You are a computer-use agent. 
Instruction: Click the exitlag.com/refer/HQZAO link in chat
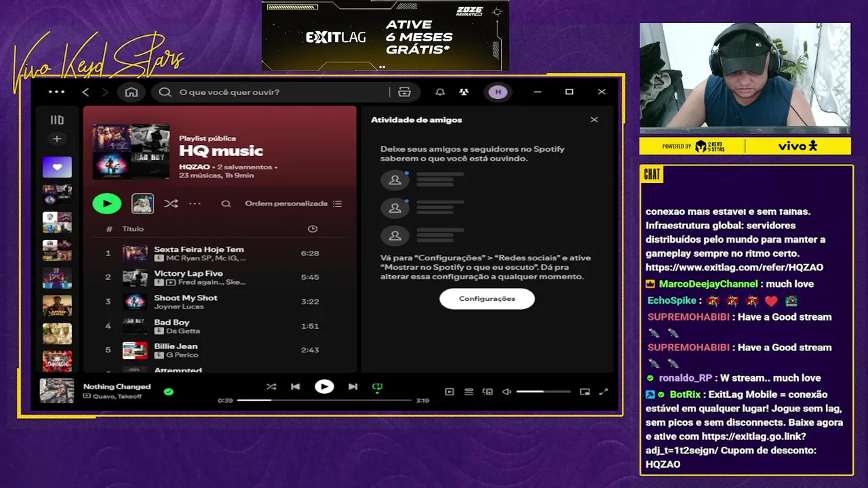[x=734, y=268]
